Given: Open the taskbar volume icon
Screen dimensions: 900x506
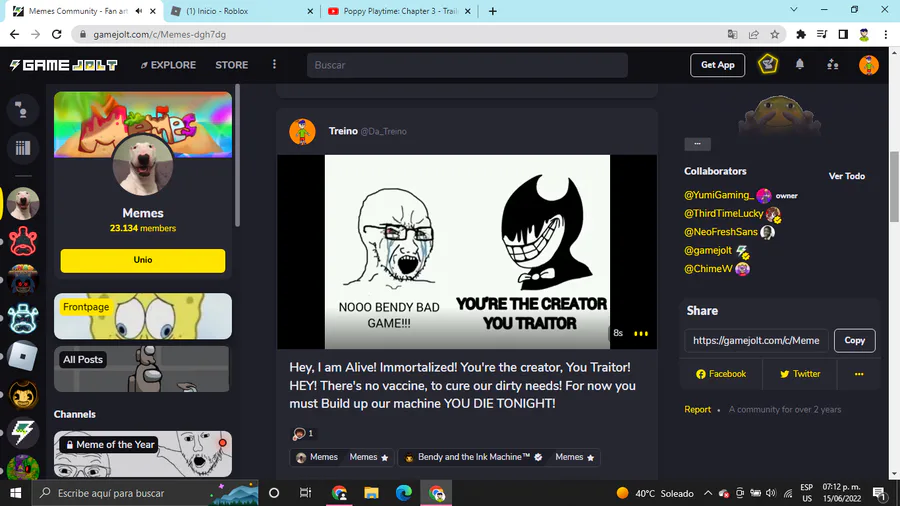Looking at the screenshot, I should [x=771, y=493].
